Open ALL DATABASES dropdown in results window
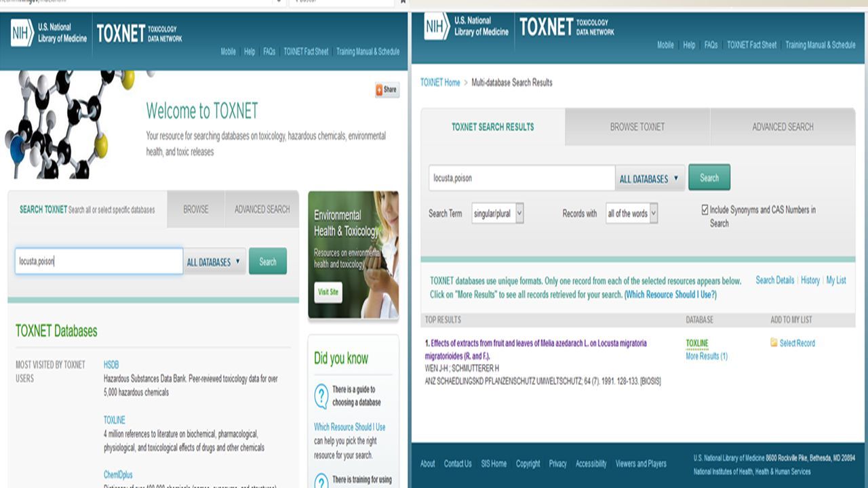Viewport: 868px width, 488px height. pyautogui.click(x=649, y=179)
